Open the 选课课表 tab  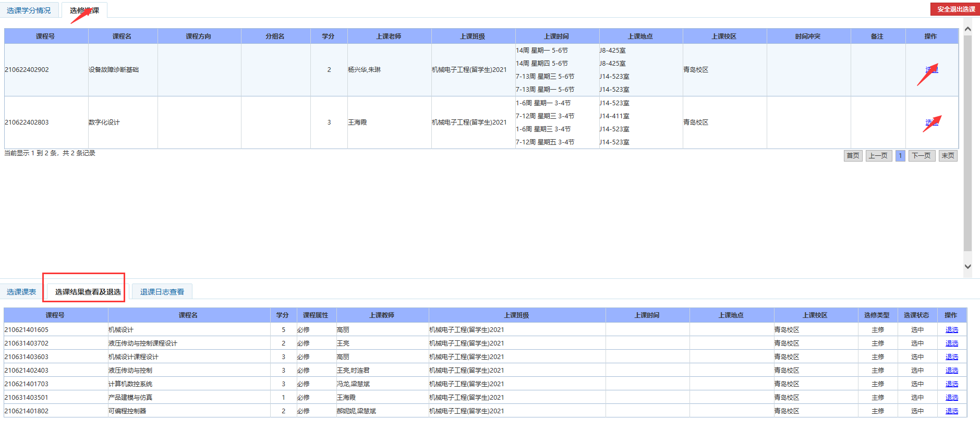click(x=21, y=292)
